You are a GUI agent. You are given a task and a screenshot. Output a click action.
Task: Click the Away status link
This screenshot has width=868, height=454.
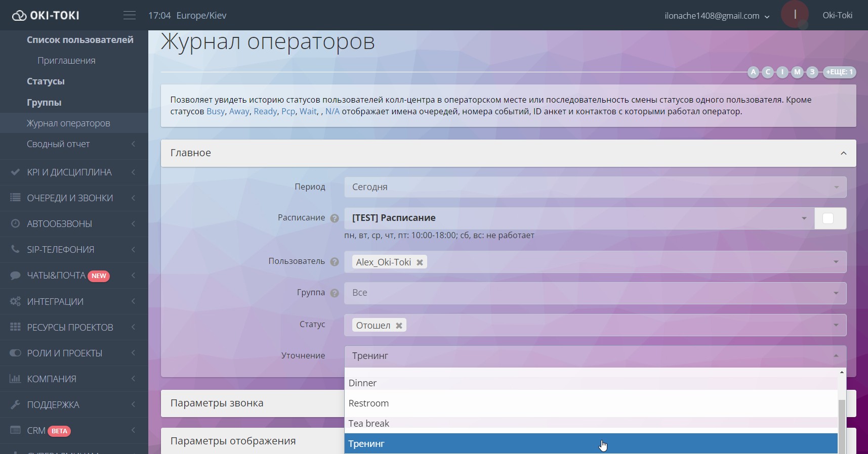(x=239, y=112)
